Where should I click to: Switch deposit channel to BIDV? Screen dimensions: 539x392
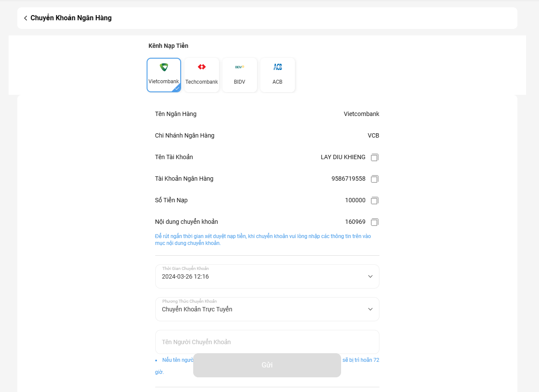(x=240, y=75)
